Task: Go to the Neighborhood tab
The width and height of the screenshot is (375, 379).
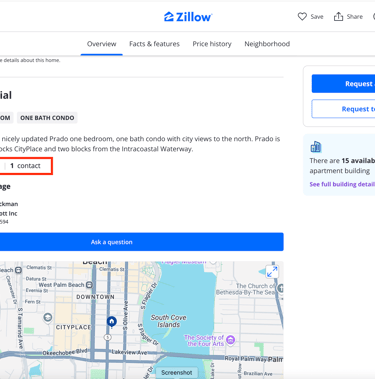Action: tap(267, 44)
